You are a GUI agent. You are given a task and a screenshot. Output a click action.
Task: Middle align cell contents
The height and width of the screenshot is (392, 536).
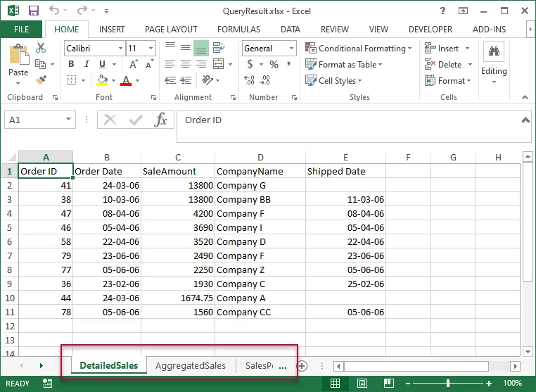[186, 48]
